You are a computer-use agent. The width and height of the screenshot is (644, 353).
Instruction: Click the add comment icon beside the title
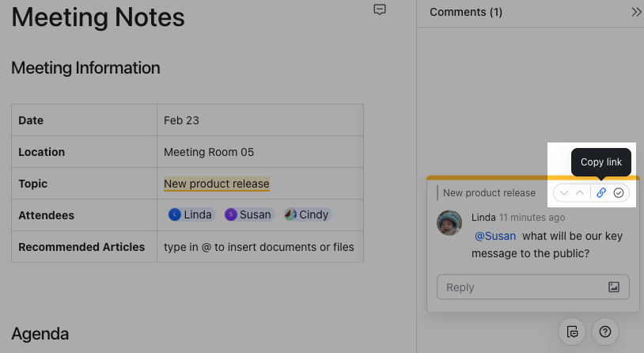coord(380,9)
